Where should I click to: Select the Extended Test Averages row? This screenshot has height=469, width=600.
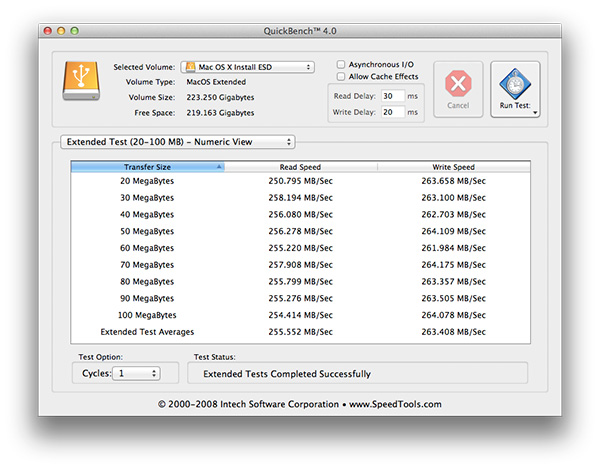click(x=300, y=332)
